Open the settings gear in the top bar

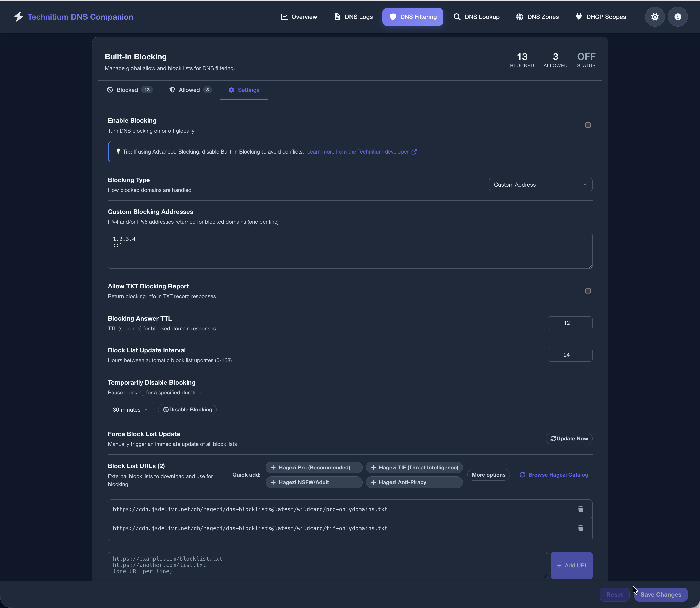pyautogui.click(x=655, y=17)
